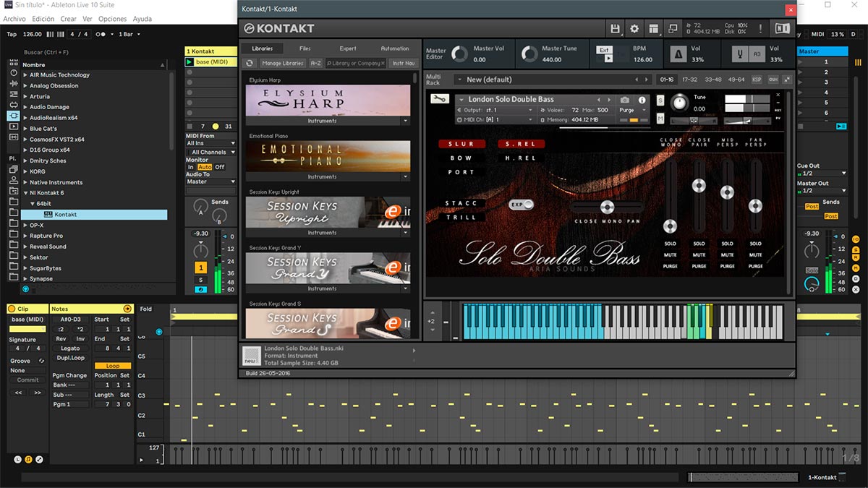Select next instrument with right arrow
The height and width of the screenshot is (488, 868).
point(609,100)
